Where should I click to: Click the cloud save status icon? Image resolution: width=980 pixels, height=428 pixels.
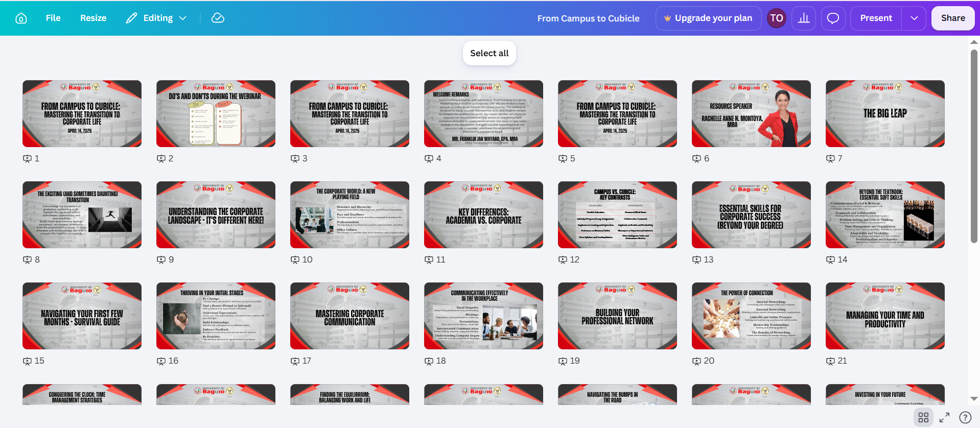[x=218, y=18]
